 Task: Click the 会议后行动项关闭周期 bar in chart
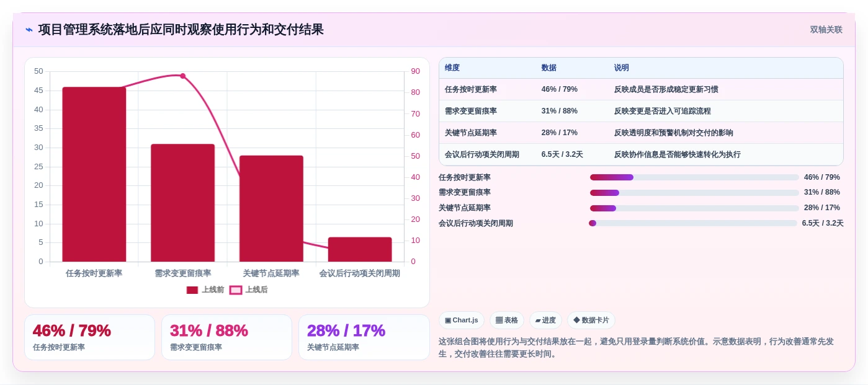(360, 249)
